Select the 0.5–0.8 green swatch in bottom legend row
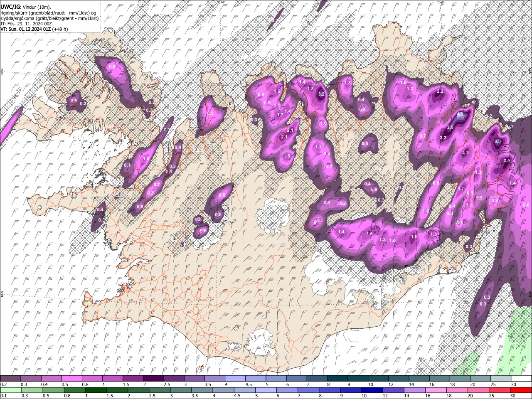The width and height of the screenshot is (532, 399). tap(53, 390)
